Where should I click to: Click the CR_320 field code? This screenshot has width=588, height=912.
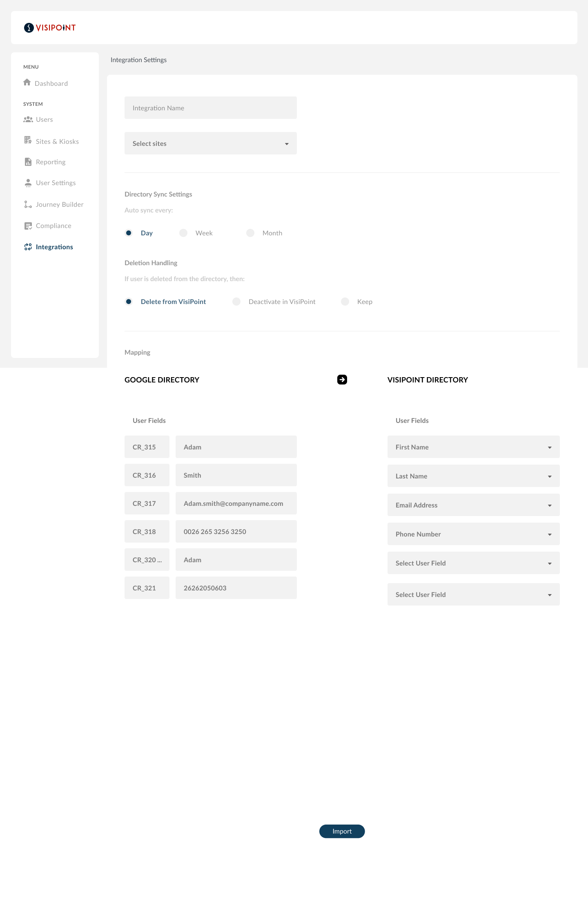pyautogui.click(x=147, y=560)
